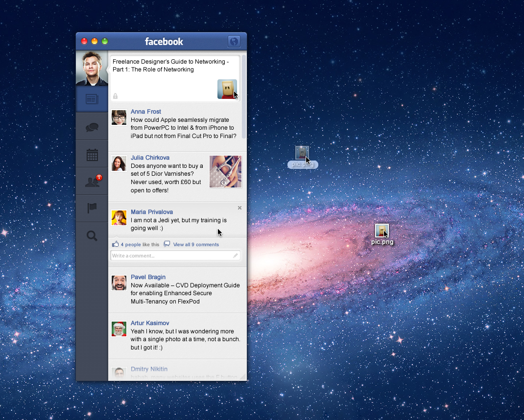Image resolution: width=524 pixels, height=420 pixels.
Task: Open the Pages flag icon
Action: 92,208
